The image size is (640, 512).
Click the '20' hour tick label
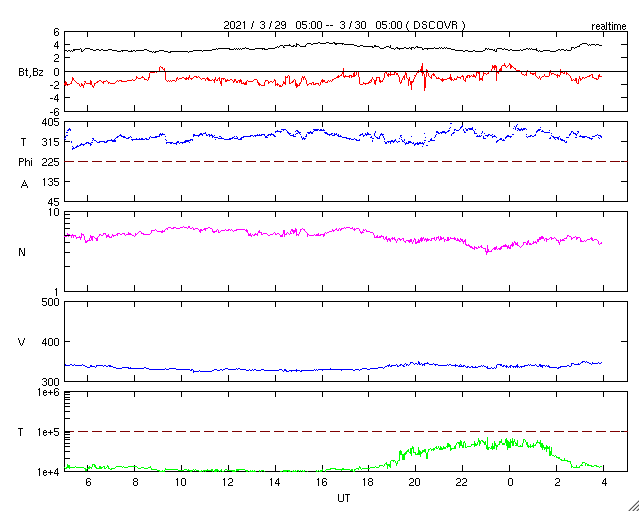(416, 483)
